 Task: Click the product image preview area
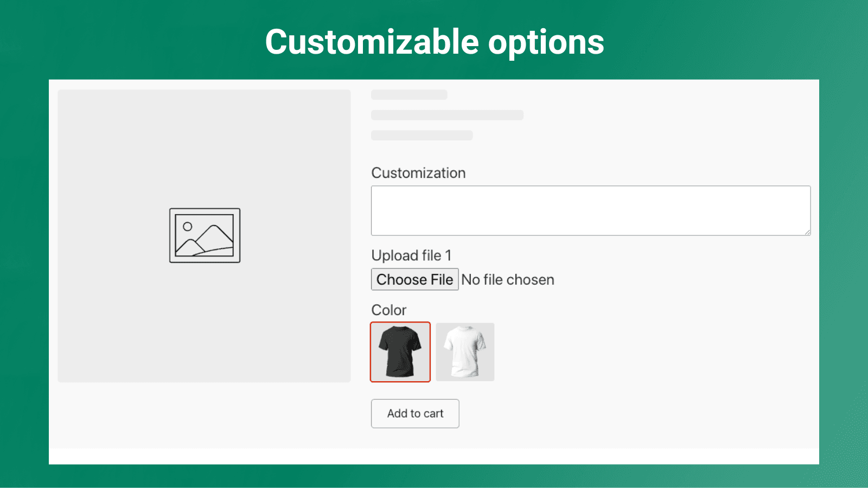tap(205, 235)
